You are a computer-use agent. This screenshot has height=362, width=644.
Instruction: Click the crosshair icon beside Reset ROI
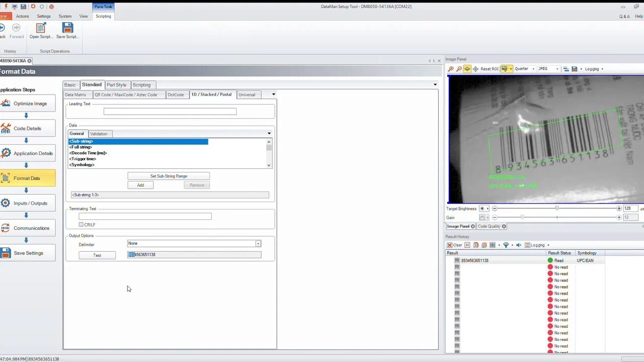[x=475, y=69]
